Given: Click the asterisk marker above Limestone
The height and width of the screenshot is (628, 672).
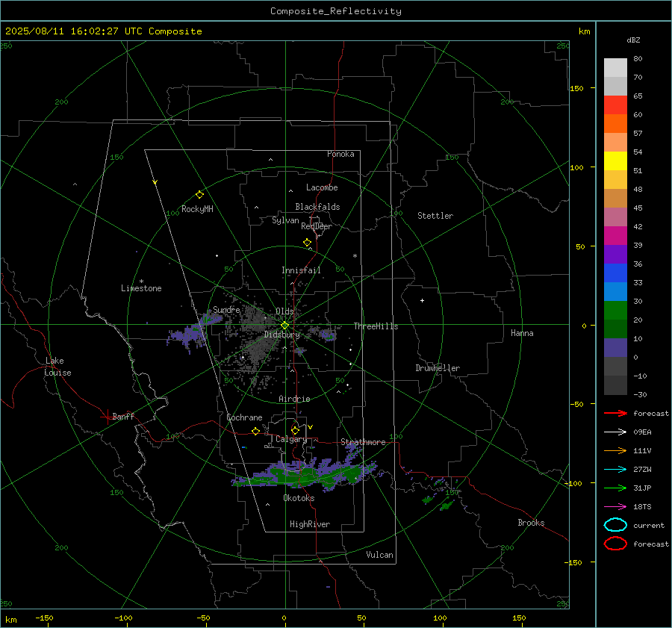Looking at the screenshot, I should click(141, 282).
